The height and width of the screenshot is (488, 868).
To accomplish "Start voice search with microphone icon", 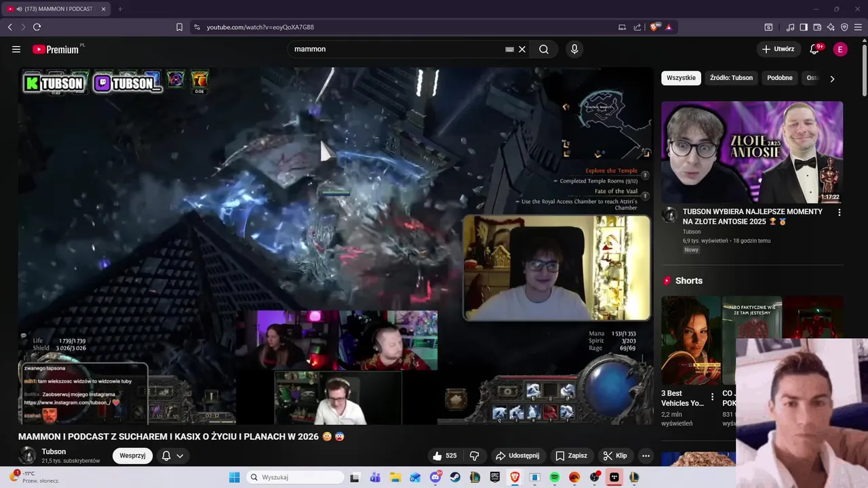I will click(x=574, y=49).
